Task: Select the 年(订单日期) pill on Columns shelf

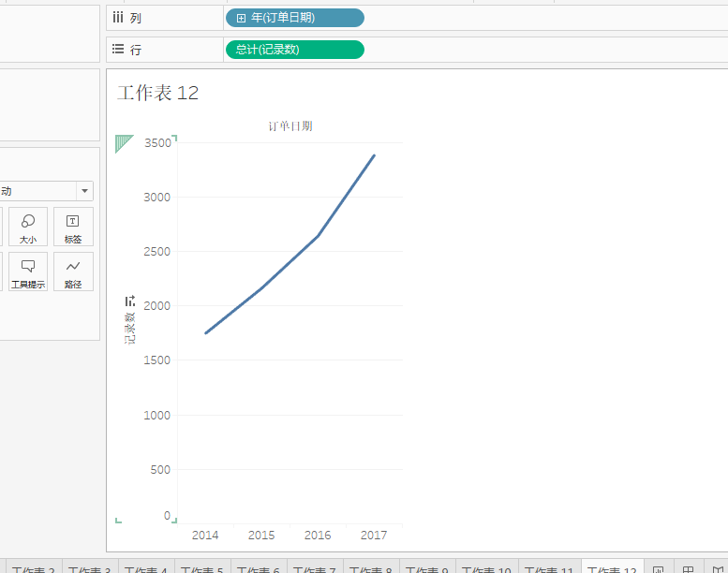Action: click(x=295, y=18)
